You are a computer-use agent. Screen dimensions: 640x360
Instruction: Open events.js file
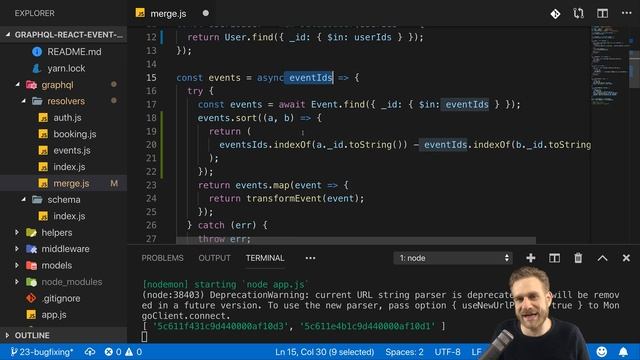[x=72, y=150]
